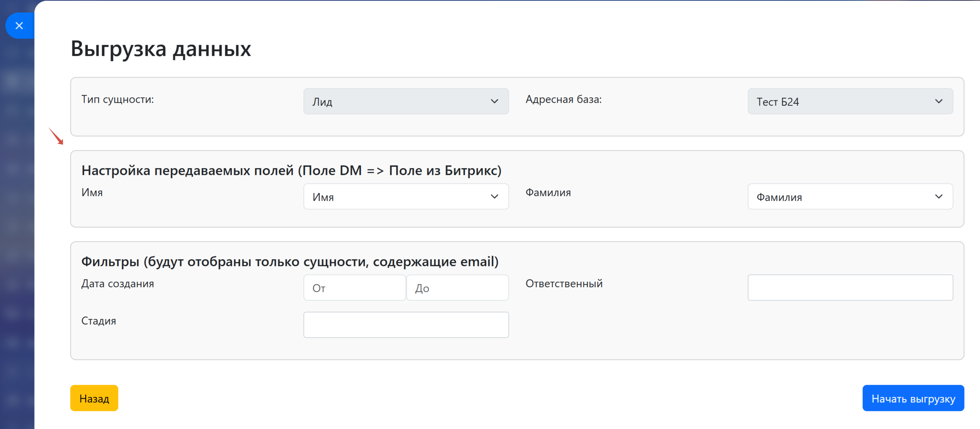Click the Адресная база label text
This screenshot has height=429, width=980.
coord(563,99)
